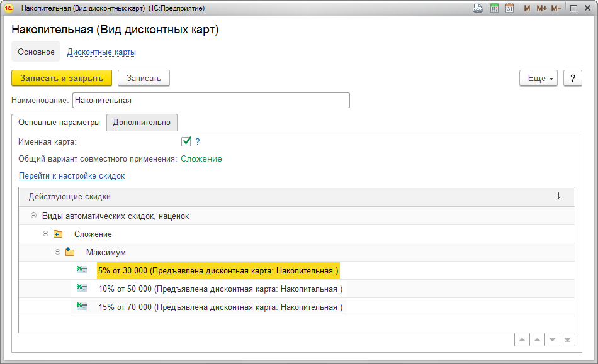Screen dimensions: 598x364
Task: Select the 10% от 50 000 discount row
Action: click(220, 289)
